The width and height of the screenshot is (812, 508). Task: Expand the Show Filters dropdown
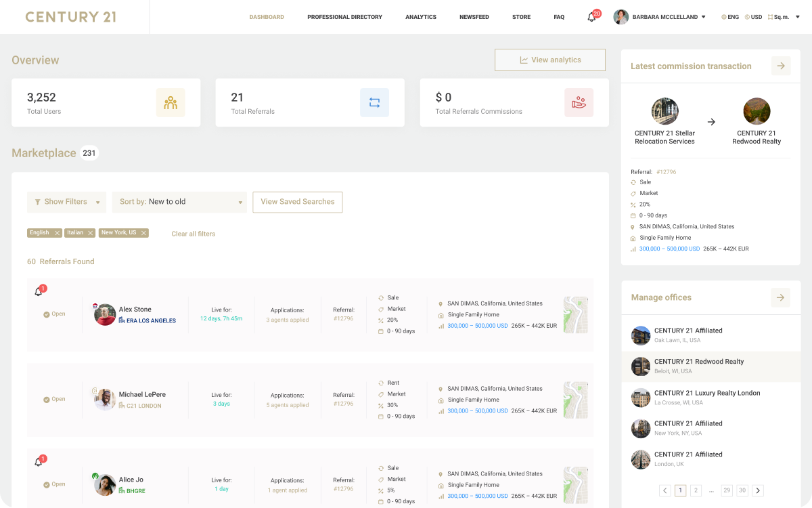click(66, 202)
